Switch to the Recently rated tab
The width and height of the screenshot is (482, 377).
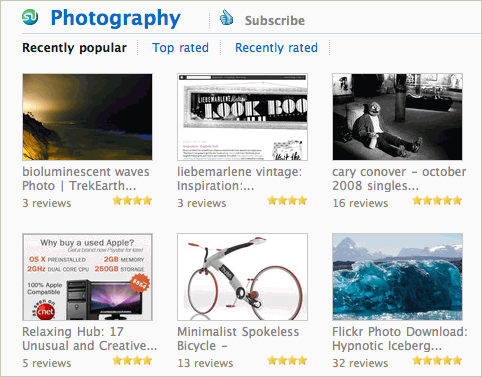pyautogui.click(x=276, y=48)
